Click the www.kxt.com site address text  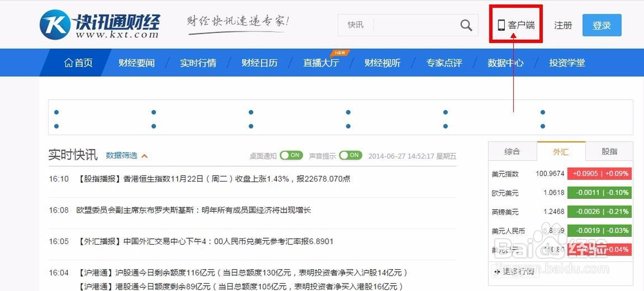coord(117,35)
